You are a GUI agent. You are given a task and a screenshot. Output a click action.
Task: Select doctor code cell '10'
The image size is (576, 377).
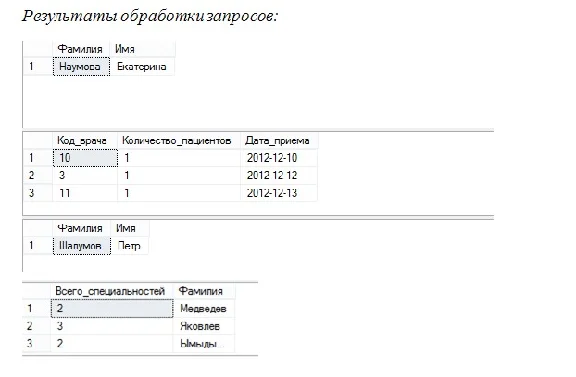point(85,158)
